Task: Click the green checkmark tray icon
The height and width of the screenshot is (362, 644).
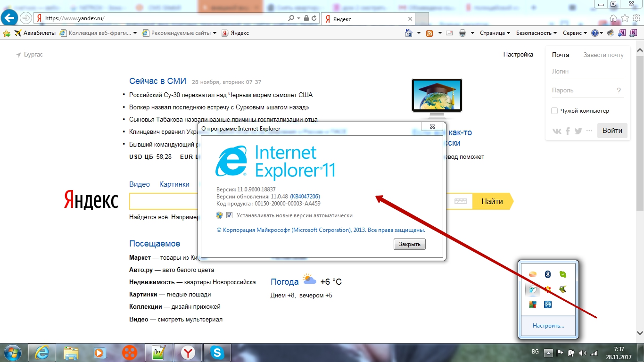Action: coord(562,274)
